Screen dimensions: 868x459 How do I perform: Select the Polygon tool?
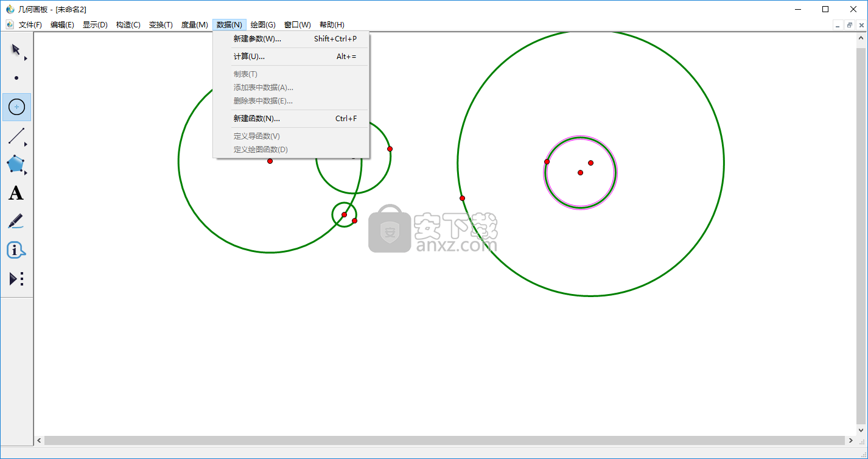coord(16,164)
